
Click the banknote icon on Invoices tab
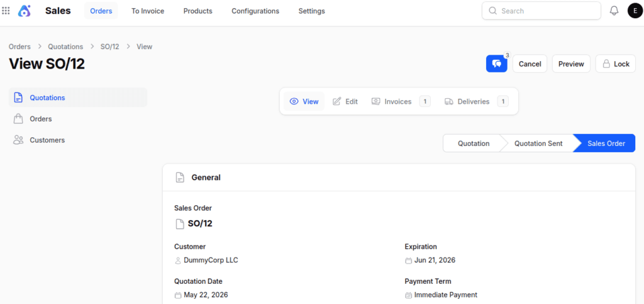point(376,101)
